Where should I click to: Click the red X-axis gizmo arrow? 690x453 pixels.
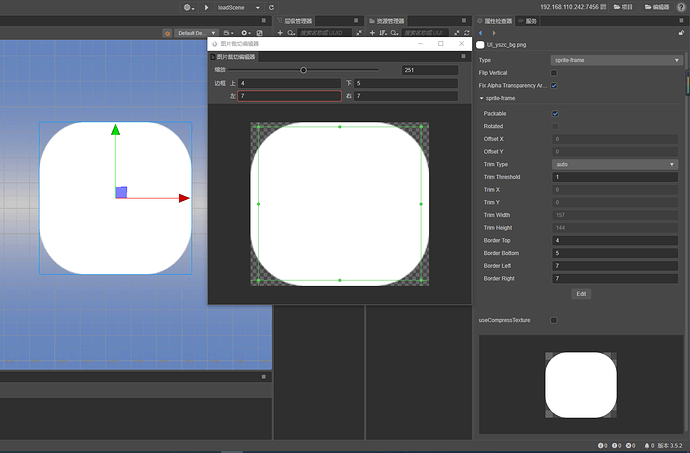[x=184, y=198]
